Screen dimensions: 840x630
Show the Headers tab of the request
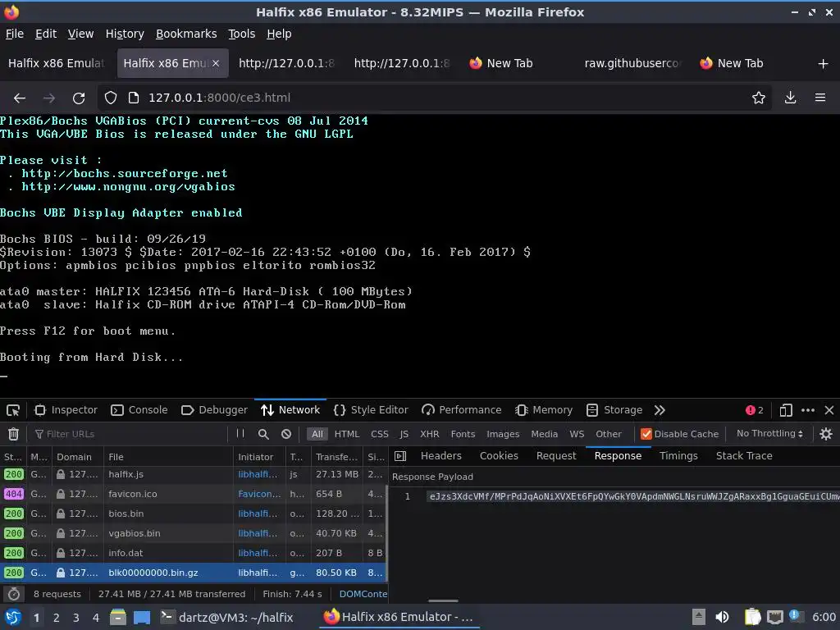coord(441,456)
